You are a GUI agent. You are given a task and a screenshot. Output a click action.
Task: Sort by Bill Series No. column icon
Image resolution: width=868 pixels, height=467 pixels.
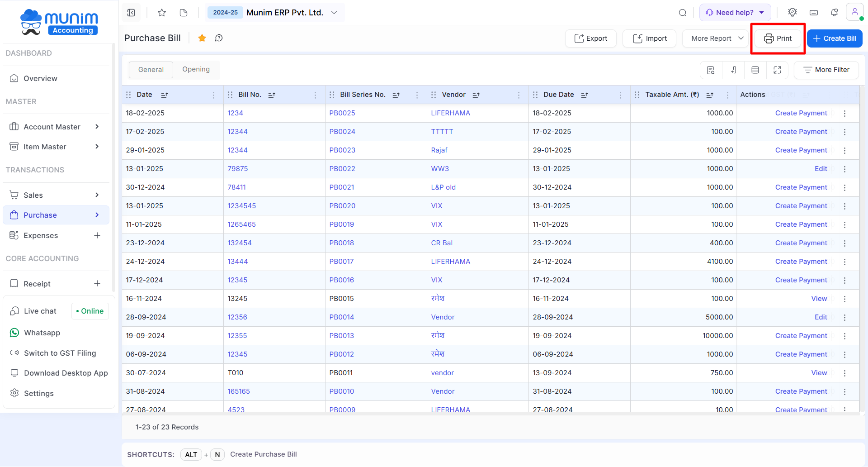coord(396,95)
